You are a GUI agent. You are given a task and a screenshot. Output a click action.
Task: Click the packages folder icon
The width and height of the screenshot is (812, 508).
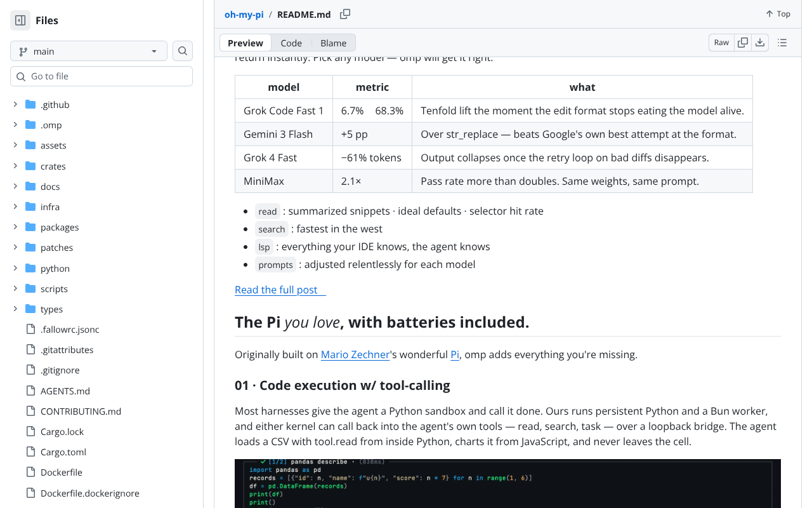30,227
